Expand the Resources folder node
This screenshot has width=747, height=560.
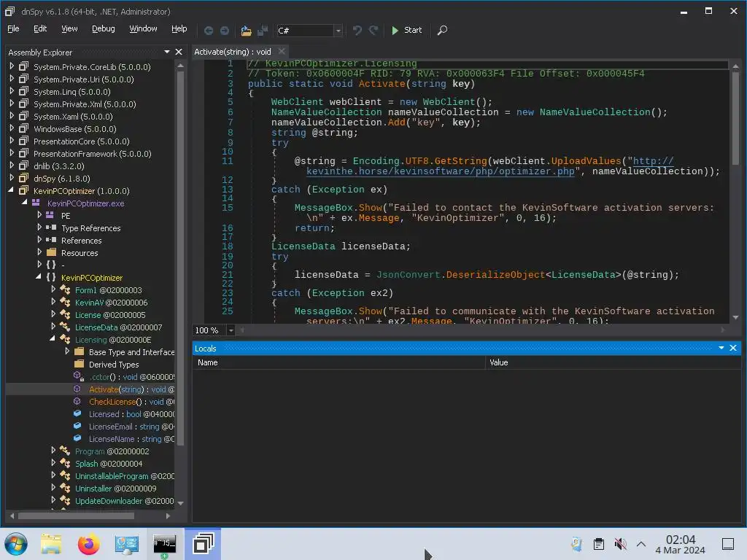click(39, 252)
